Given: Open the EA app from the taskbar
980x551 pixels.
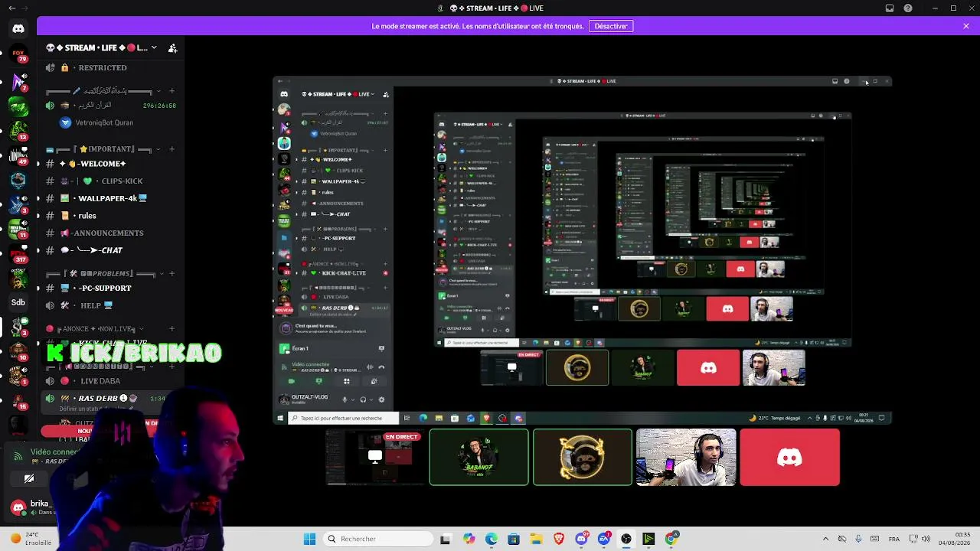Looking at the screenshot, I should point(604,539).
